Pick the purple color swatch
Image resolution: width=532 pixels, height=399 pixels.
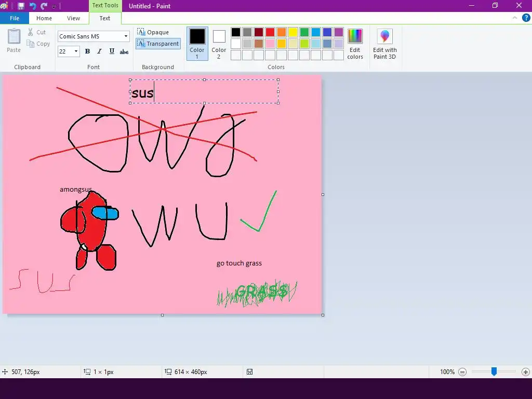(x=339, y=32)
